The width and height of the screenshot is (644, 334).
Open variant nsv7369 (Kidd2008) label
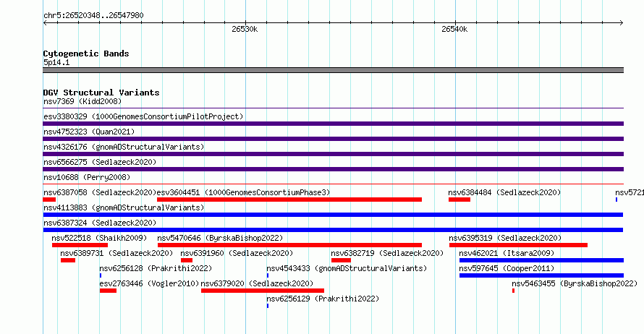tap(82, 101)
